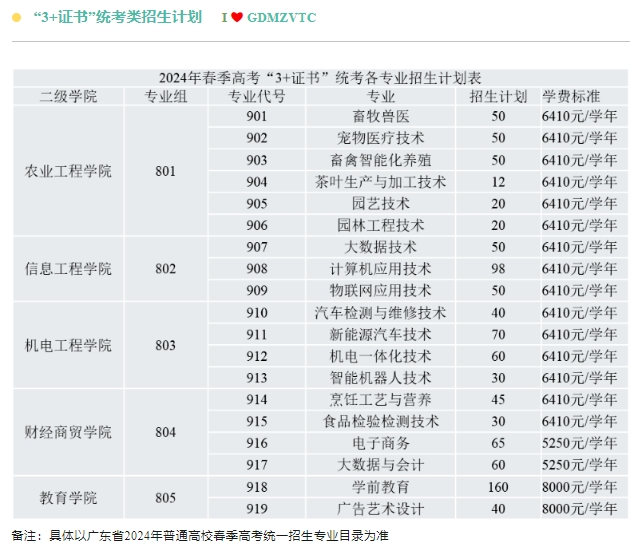Click group code 802
640x554 pixels.
coord(165,269)
